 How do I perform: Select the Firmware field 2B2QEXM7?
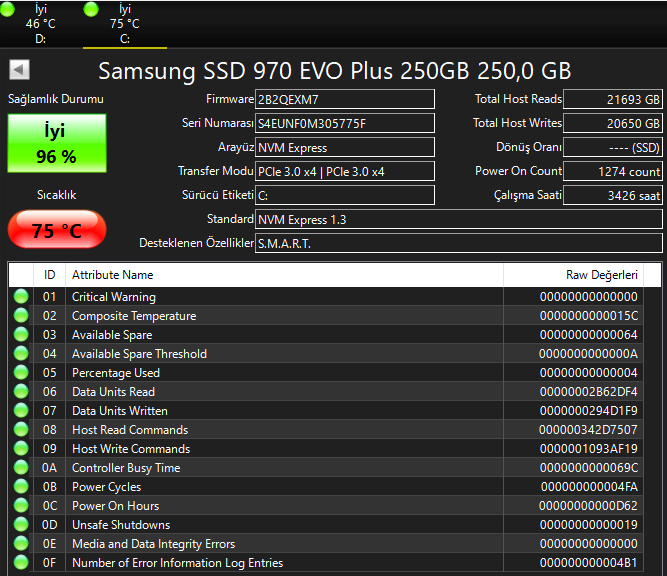pyautogui.click(x=345, y=99)
